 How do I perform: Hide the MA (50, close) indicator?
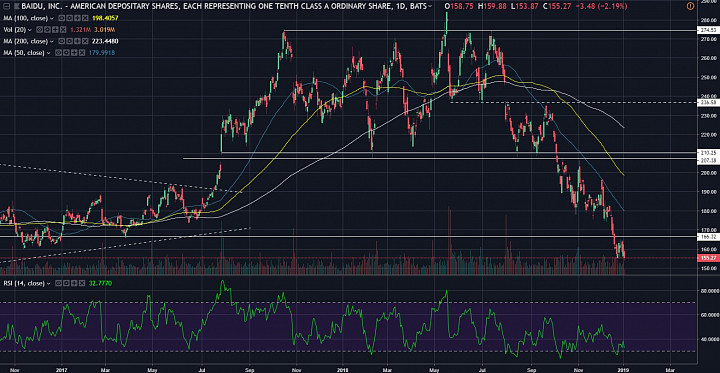[x=58, y=53]
